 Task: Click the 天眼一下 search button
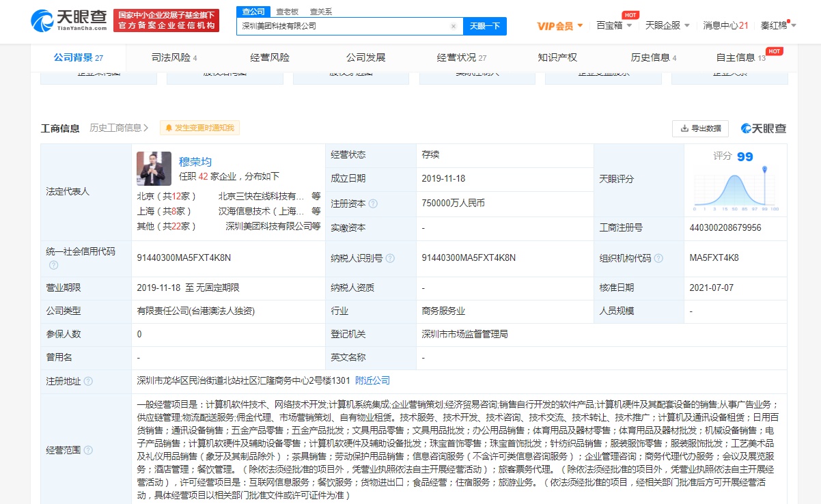(485, 27)
